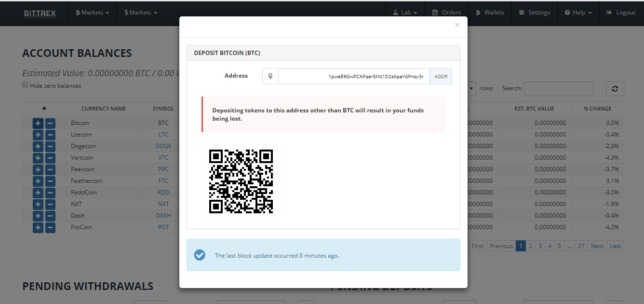Select current page 1 in pagination
Screen dimensions: 644x304
(521, 246)
